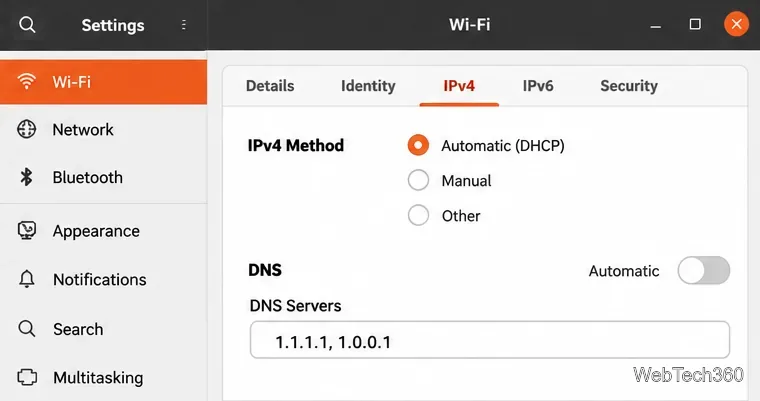Viewport: 760px width, 401px height.
Task: Click the Search magnifier icon in sidebar list
Action: pos(27,329)
